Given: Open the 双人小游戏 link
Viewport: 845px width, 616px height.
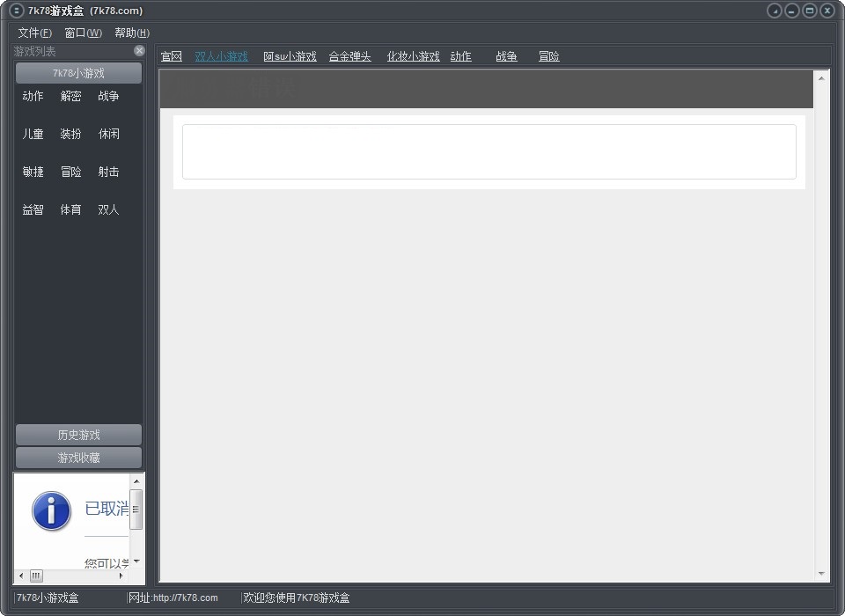Looking at the screenshot, I should coord(221,56).
